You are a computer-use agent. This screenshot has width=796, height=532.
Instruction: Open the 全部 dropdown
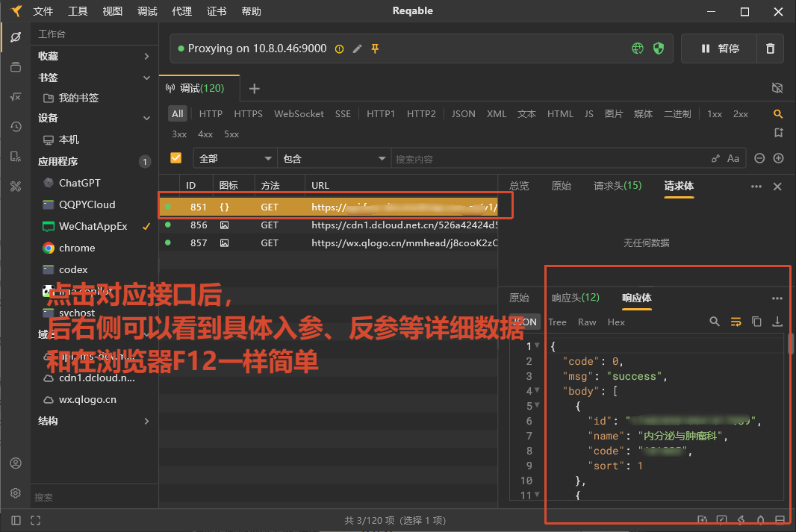coord(235,159)
